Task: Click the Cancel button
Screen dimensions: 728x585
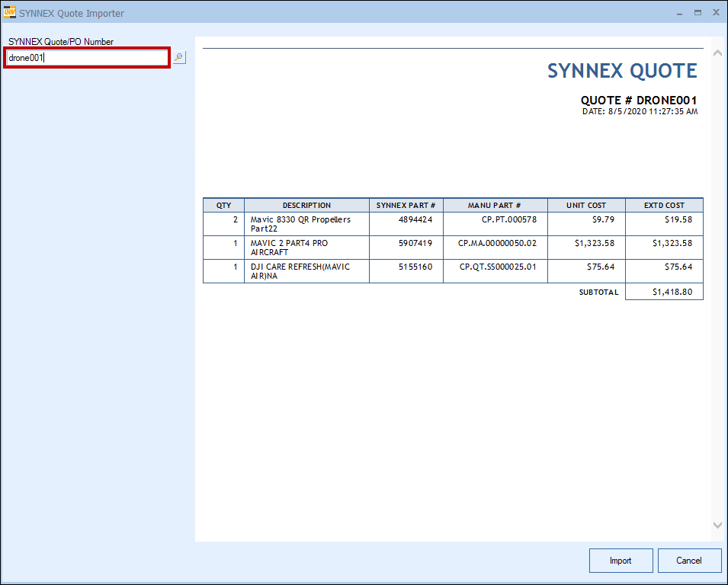Action: coord(689,561)
